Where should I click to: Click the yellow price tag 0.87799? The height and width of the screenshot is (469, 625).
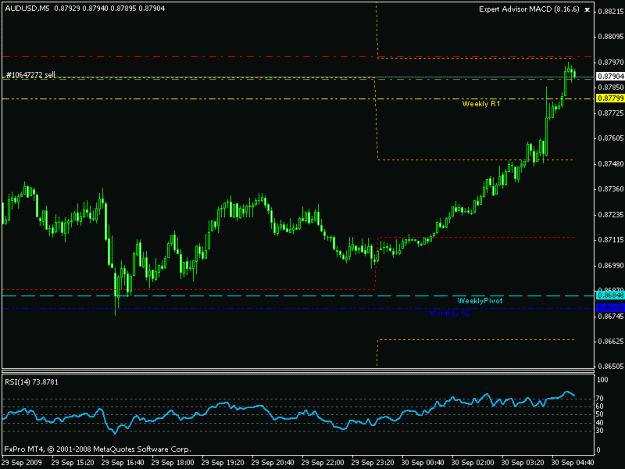tap(610, 98)
